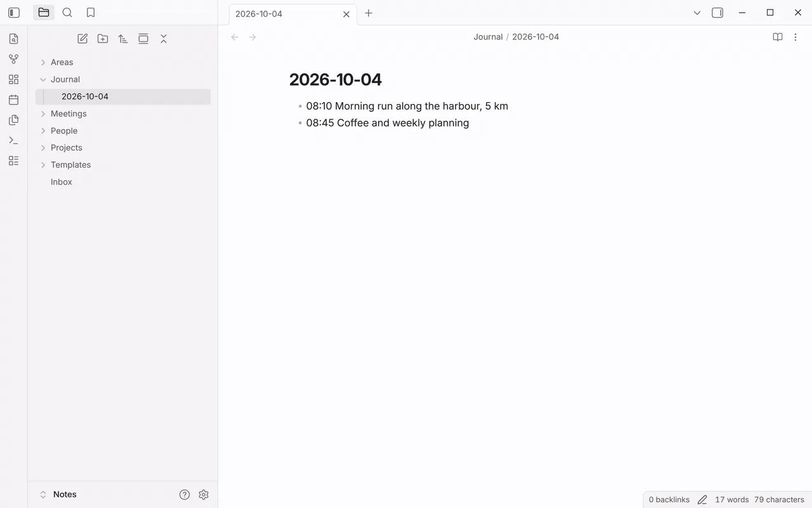Switch to reading view

[778, 37]
